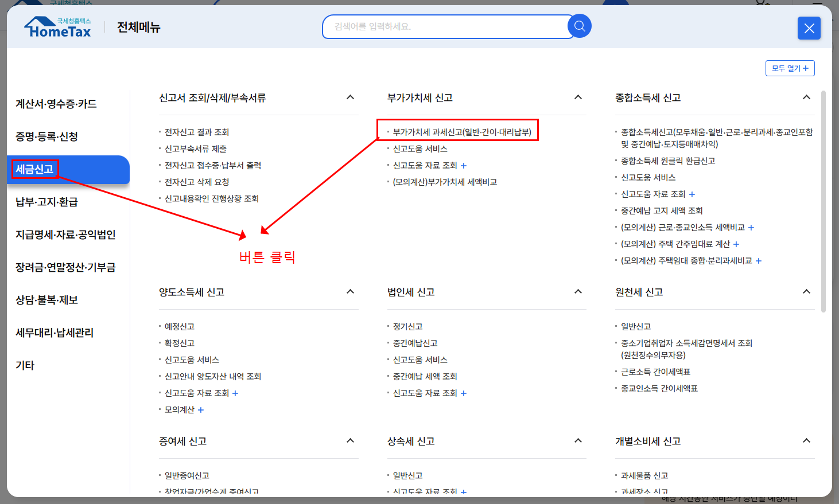Click the 모두 열기 button
The width and height of the screenshot is (839, 504).
[x=790, y=68]
